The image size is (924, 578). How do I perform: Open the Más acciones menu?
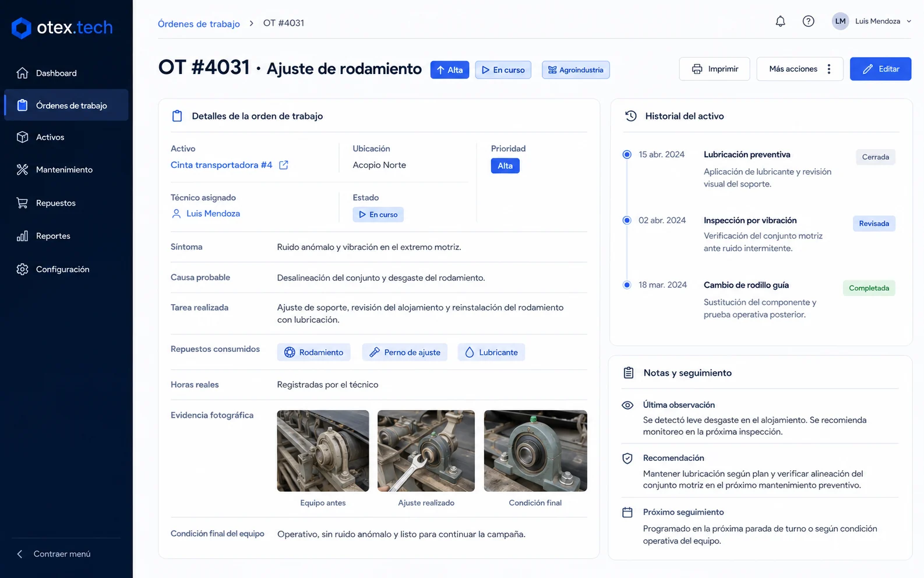click(799, 69)
